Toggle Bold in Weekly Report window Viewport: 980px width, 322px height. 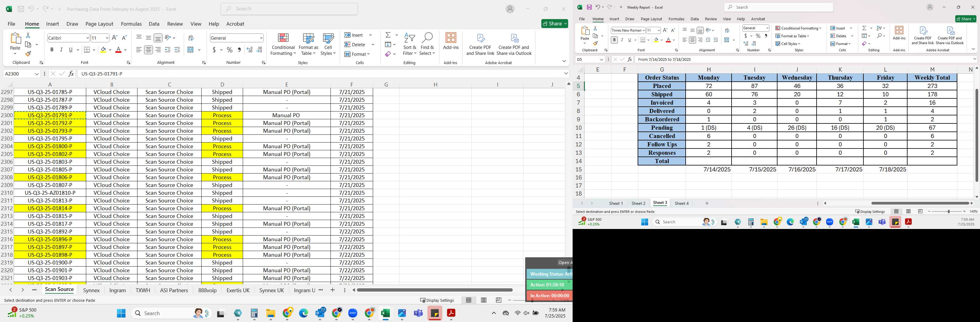tap(614, 40)
